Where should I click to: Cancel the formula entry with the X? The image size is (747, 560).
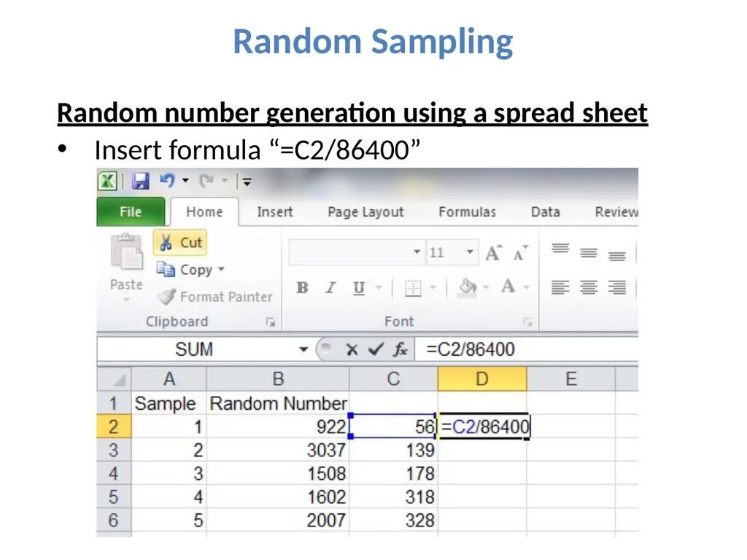pos(352,350)
